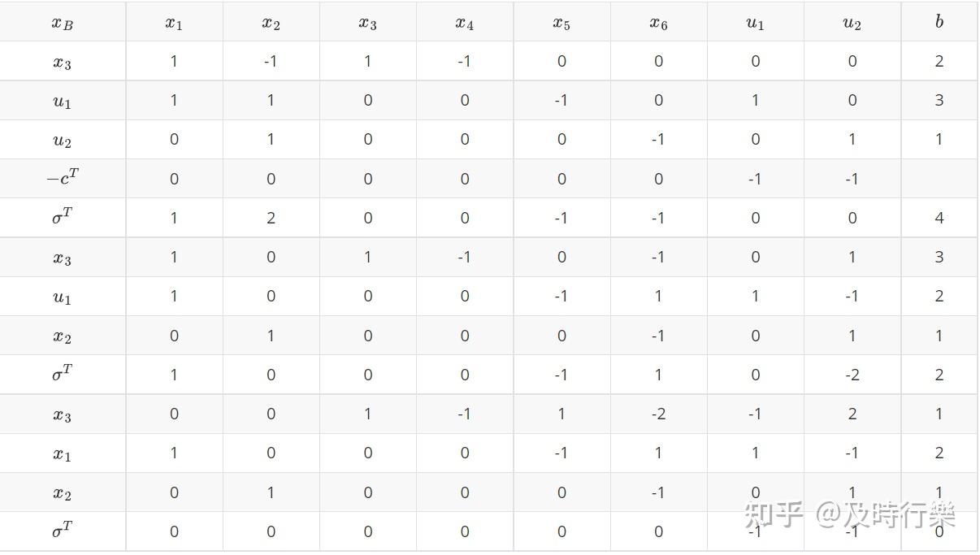Click the u1 column header
The image size is (980, 555).
(755, 23)
